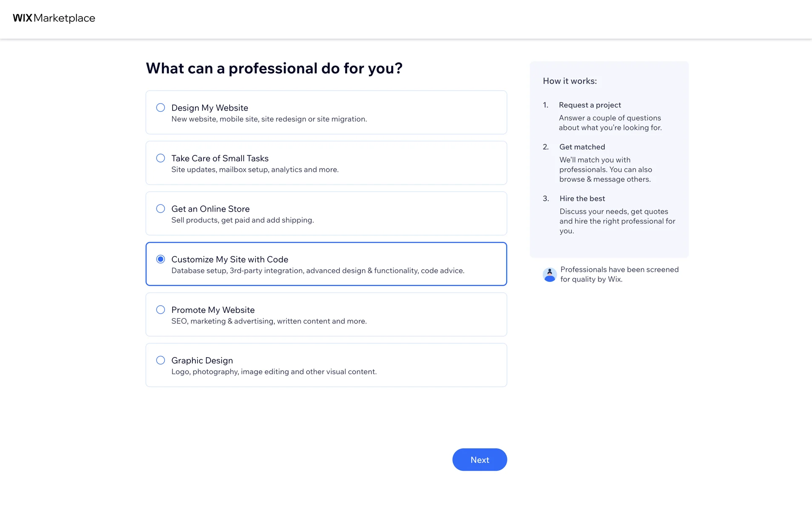This screenshot has height=508, width=812.
Task: Click the Promote My Website option title
Action: (213, 310)
